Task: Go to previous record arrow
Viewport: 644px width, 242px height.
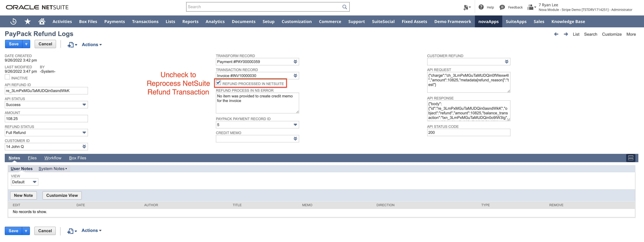Action: [556, 34]
